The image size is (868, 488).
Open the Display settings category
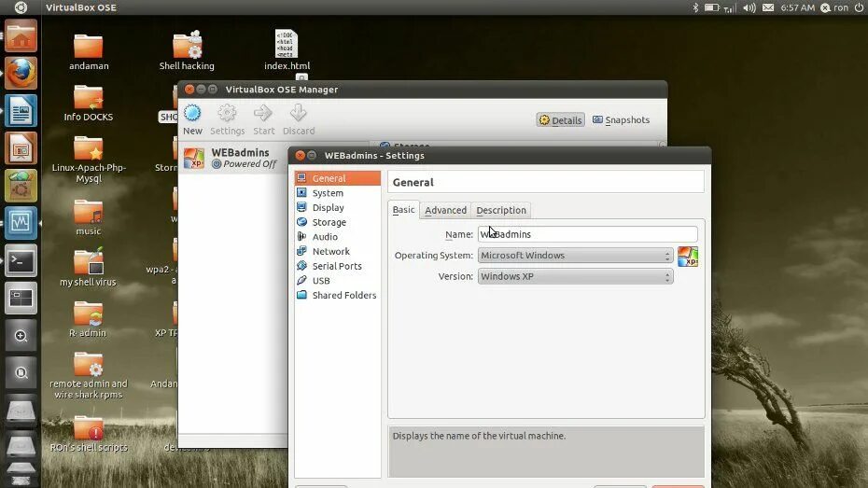coord(337,207)
